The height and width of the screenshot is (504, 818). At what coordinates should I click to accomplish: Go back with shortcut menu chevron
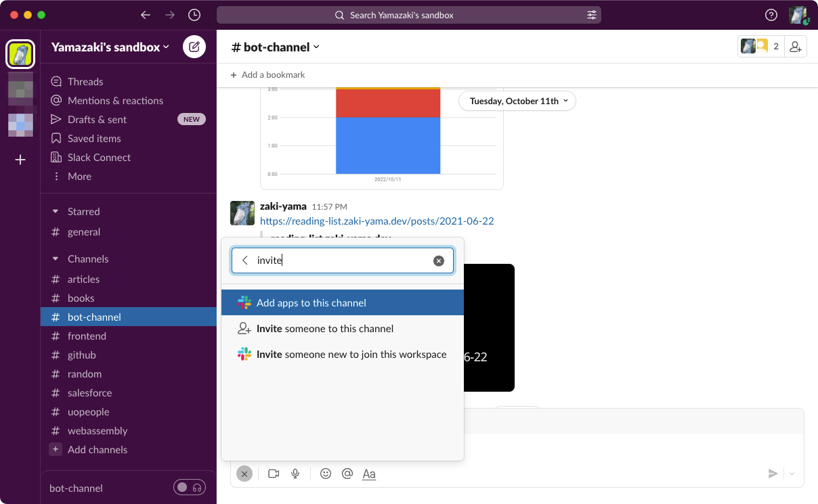tap(245, 260)
